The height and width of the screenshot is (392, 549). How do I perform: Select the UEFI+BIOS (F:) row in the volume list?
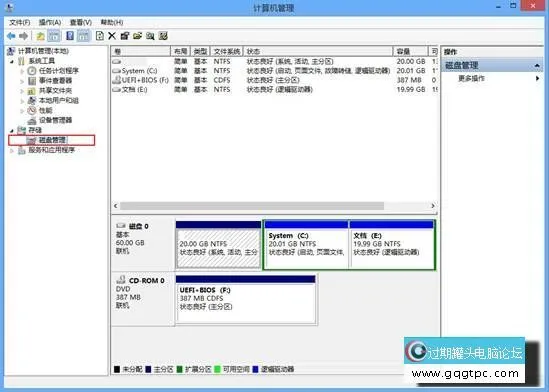pyautogui.click(x=274, y=80)
